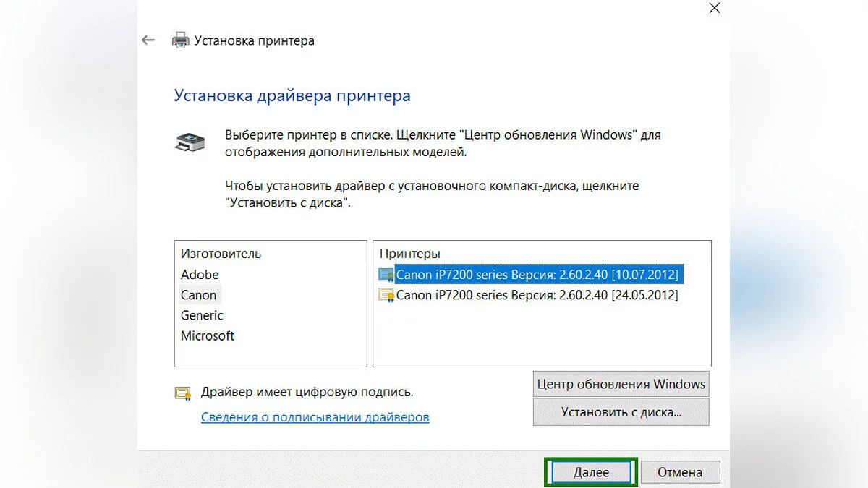Click Установить с диска button
The width and height of the screenshot is (868, 488).
coord(621,412)
